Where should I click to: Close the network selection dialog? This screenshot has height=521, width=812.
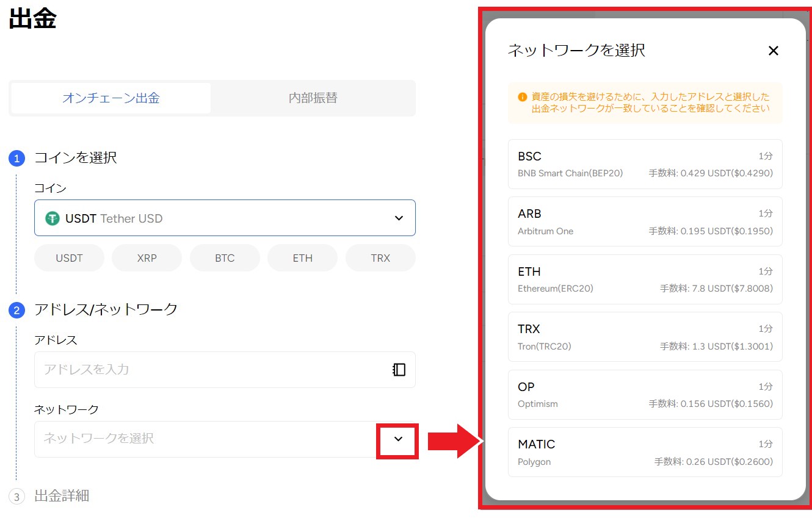pyautogui.click(x=774, y=51)
